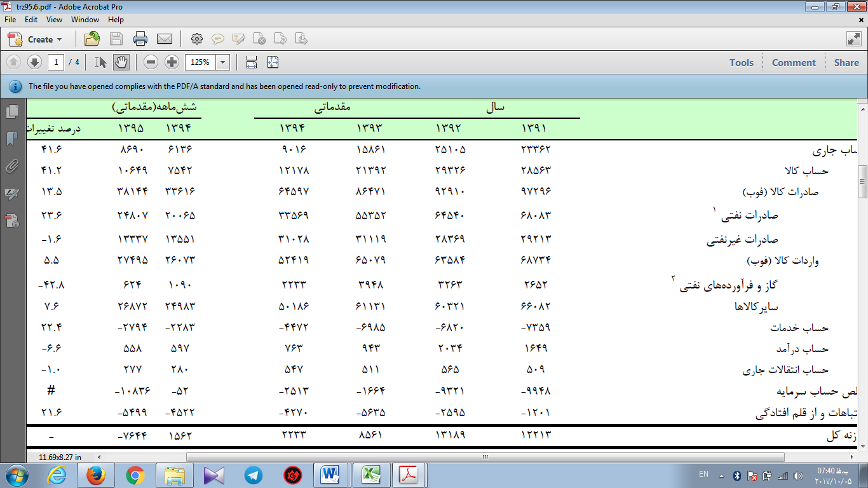Select the highlight text tool icon
The width and height of the screenshot is (868, 488).
point(239,39)
